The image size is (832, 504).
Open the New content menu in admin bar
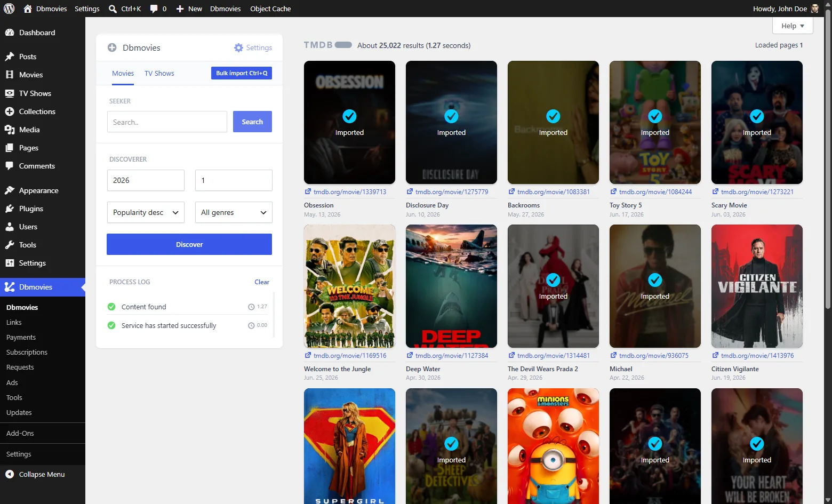pyautogui.click(x=189, y=9)
